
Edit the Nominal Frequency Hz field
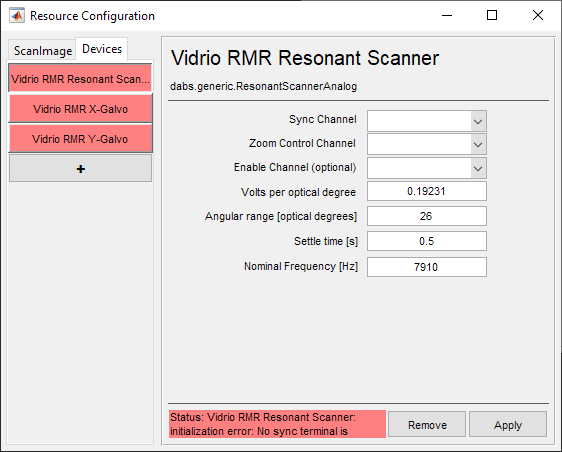point(427,267)
